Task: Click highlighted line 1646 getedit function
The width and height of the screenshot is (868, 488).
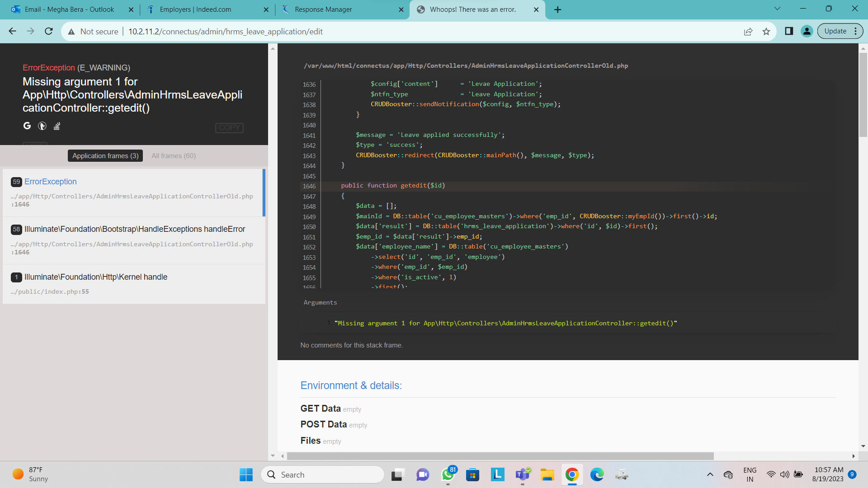Action: coord(568,186)
